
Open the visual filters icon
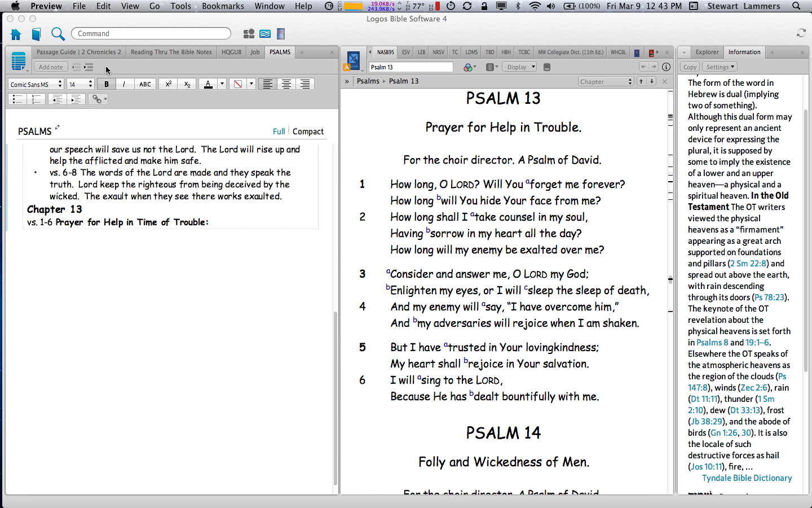coord(469,67)
